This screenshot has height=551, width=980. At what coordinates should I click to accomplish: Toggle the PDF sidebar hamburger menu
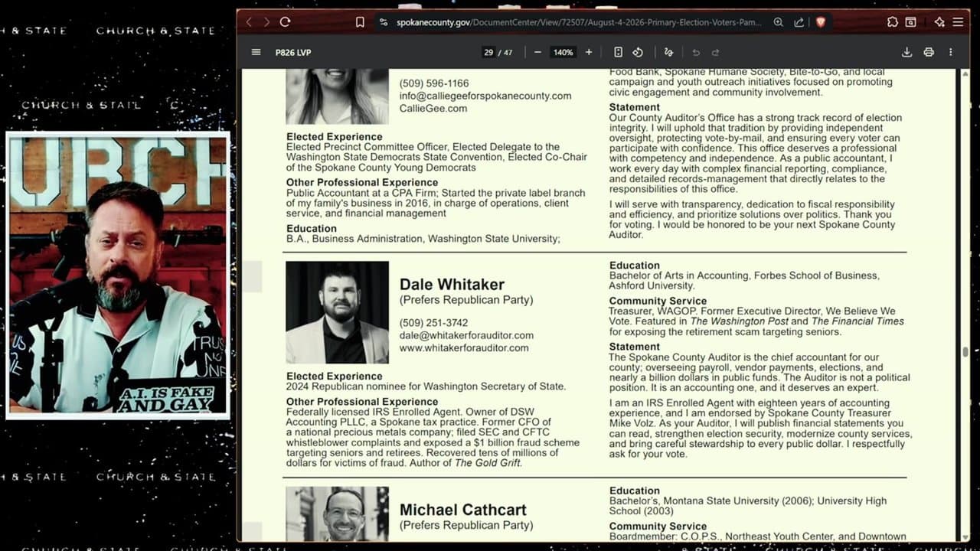[x=256, y=52]
